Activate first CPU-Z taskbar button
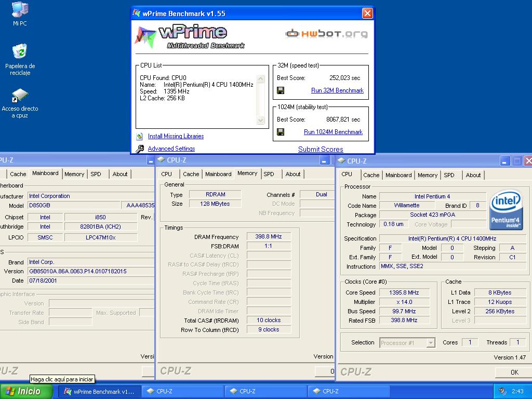This screenshot has height=399, width=532. 182,391
